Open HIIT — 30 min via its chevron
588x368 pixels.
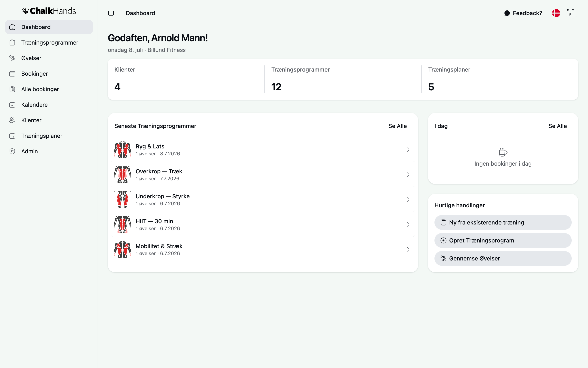[x=408, y=224]
